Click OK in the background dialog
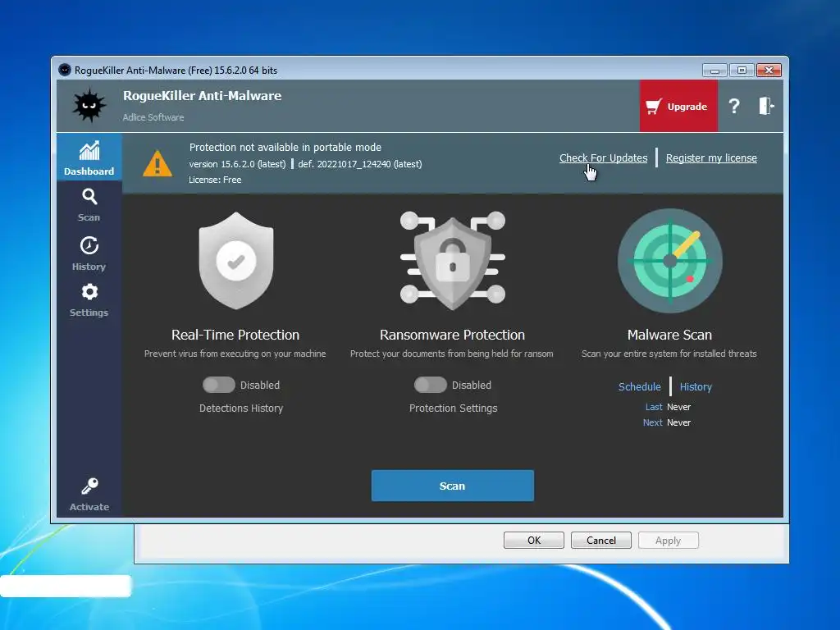The image size is (840, 630). click(533, 540)
